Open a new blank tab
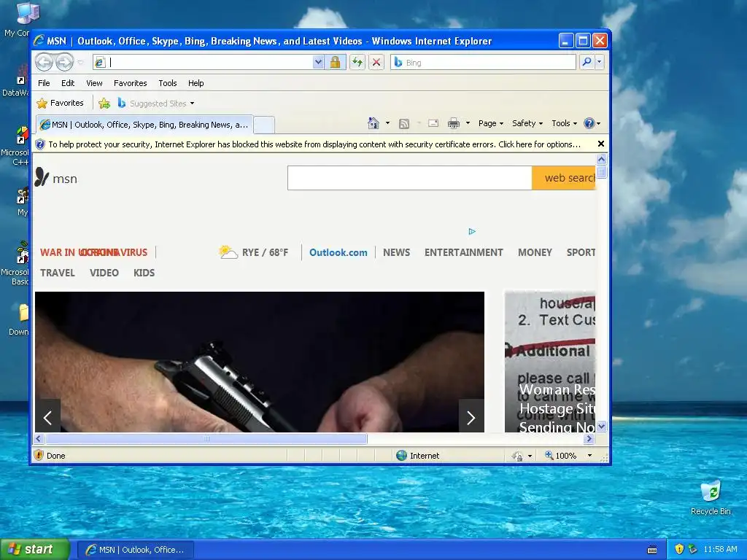747x560 pixels. tap(264, 125)
